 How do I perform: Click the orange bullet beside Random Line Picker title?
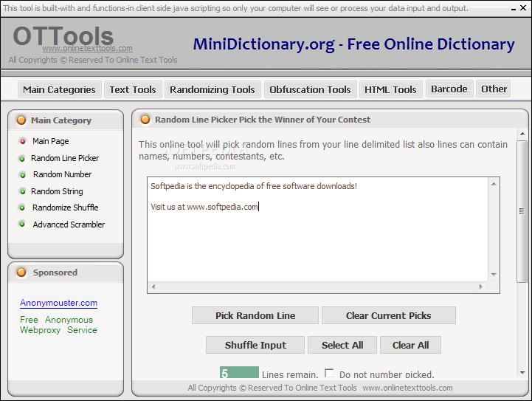pyautogui.click(x=145, y=120)
